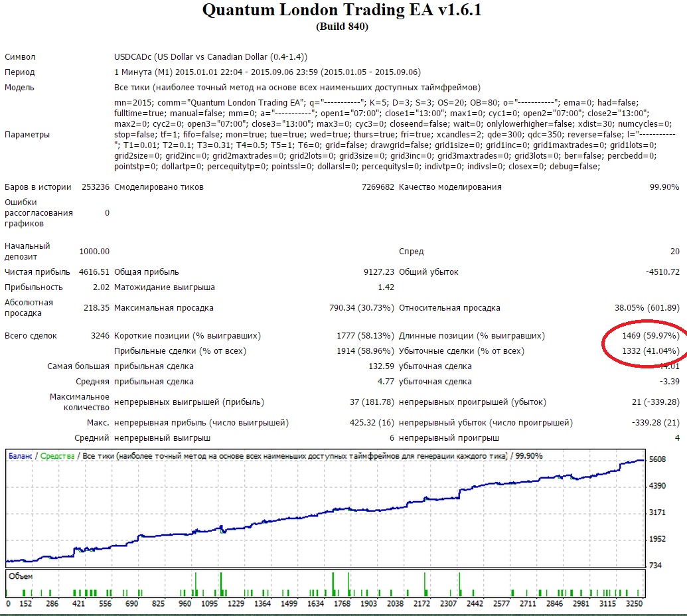The width and height of the screenshot is (687, 616).
Task: Click the average consecutive losses value '4'
Action: point(677,438)
